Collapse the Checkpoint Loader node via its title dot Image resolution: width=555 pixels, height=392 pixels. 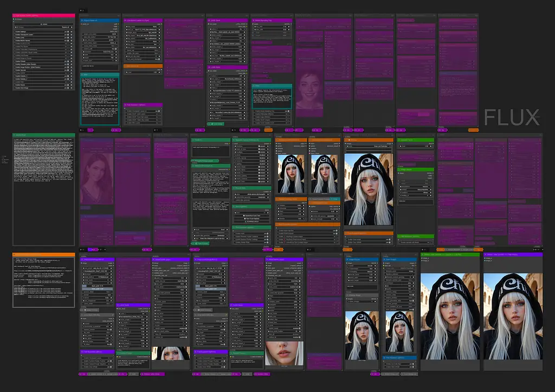pos(125,20)
